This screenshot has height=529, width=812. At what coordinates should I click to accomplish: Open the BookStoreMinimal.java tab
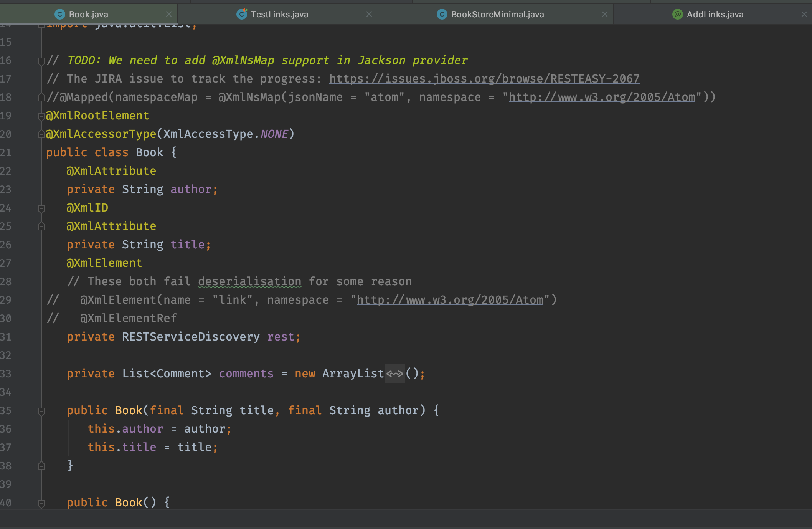[497, 14]
